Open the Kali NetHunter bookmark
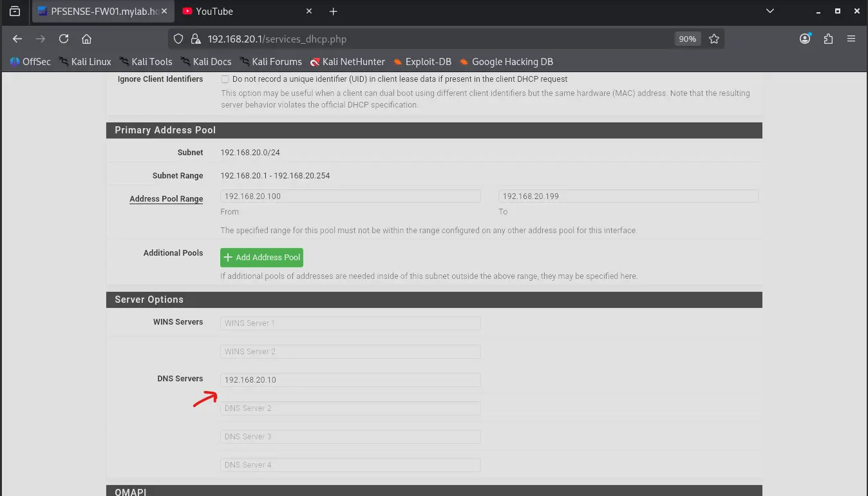The width and height of the screenshot is (868, 496). (x=348, y=62)
